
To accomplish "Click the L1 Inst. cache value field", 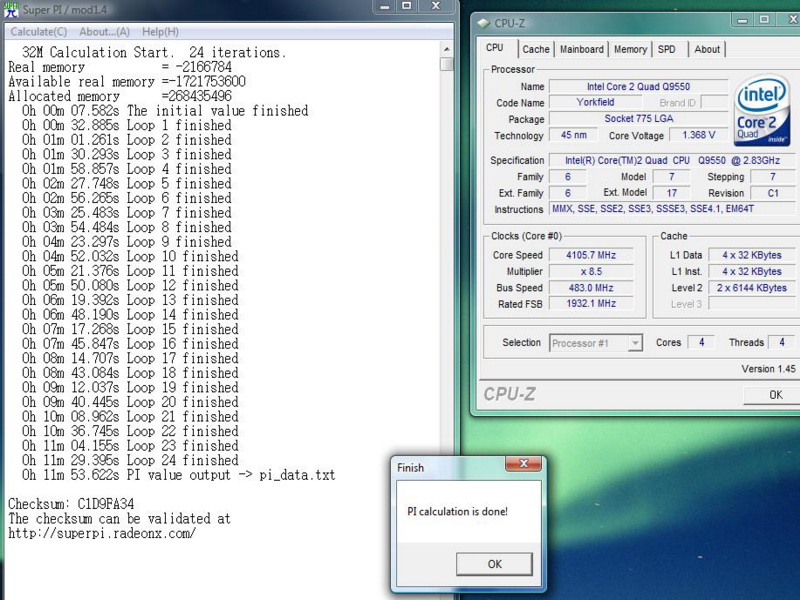I will (752, 271).
